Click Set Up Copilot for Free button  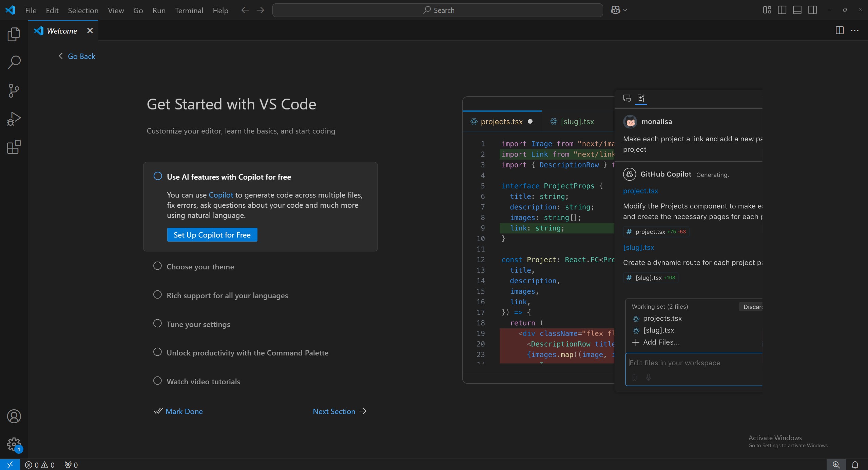point(212,235)
